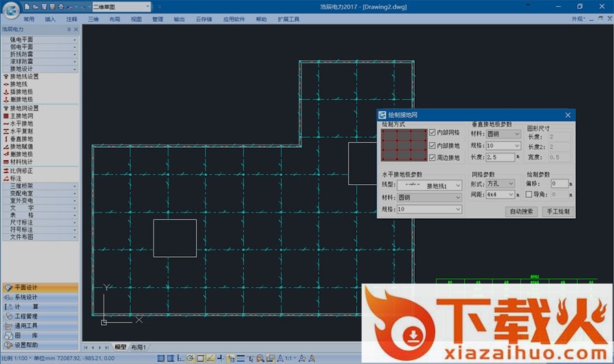The image size is (614, 364).
Task: Select the 材料统计 tool
Action: coord(18,162)
